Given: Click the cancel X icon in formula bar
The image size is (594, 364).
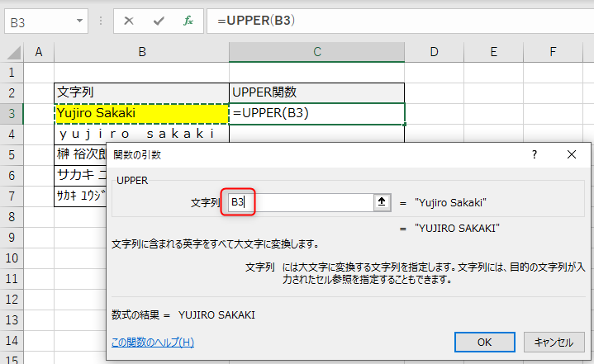Looking at the screenshot, I should [129, 21].
